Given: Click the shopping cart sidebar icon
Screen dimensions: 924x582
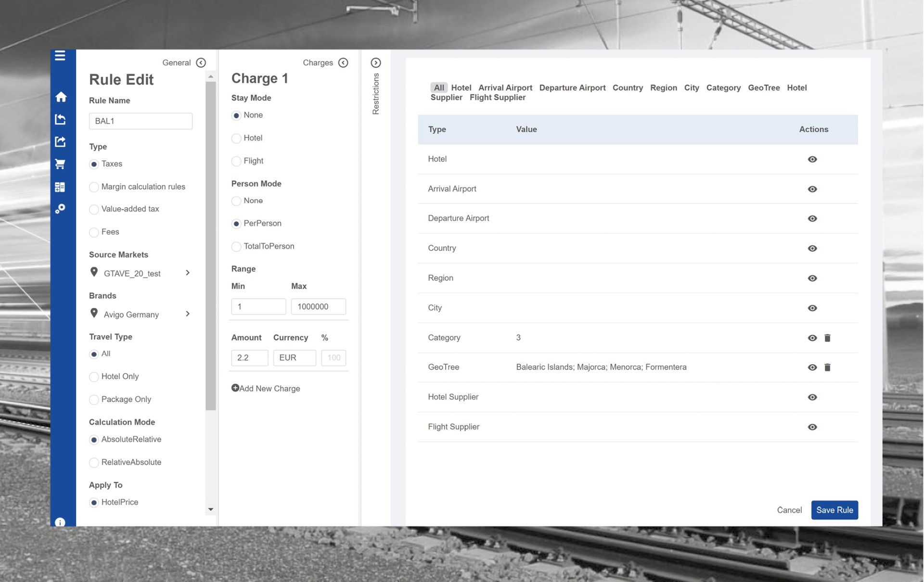Looking at the screenshot, I should (60, 164).
